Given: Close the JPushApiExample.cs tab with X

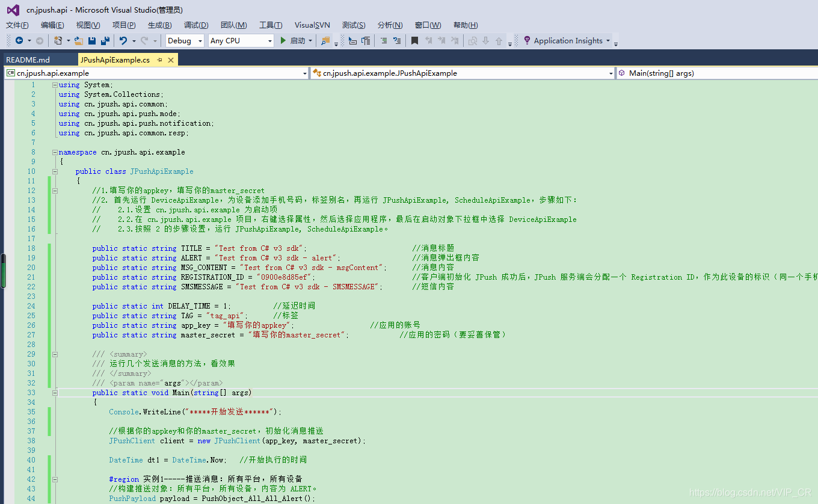Looking at the screenshot, I should point(171,60).
